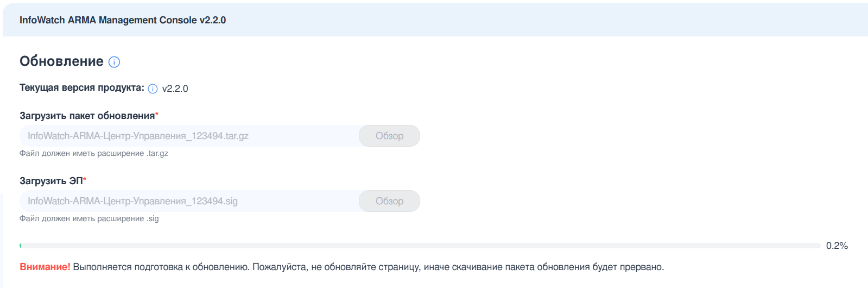Click the info icon beside Обновление heading

[114, 62]
